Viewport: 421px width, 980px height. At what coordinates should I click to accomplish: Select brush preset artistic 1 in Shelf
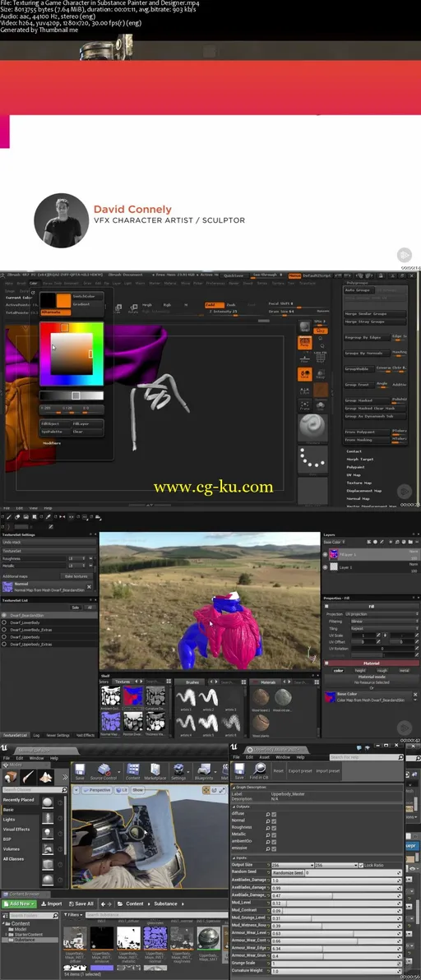[184, 697]
